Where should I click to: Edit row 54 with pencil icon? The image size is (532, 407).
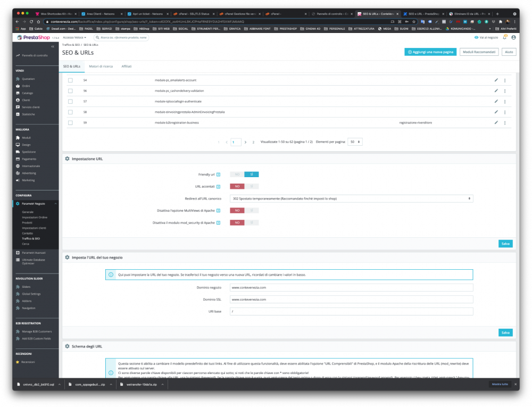click(496, 80)
